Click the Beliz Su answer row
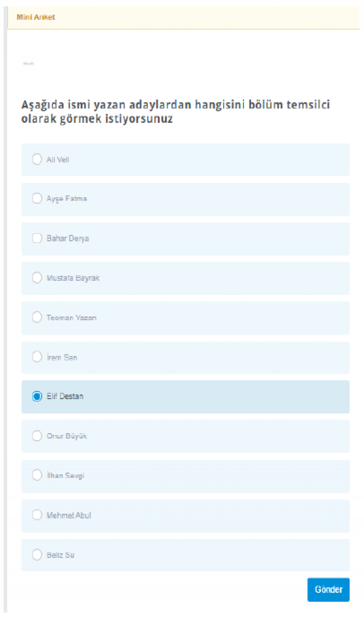Viewport: 364px width, 617px height. (x=213, y=555)
